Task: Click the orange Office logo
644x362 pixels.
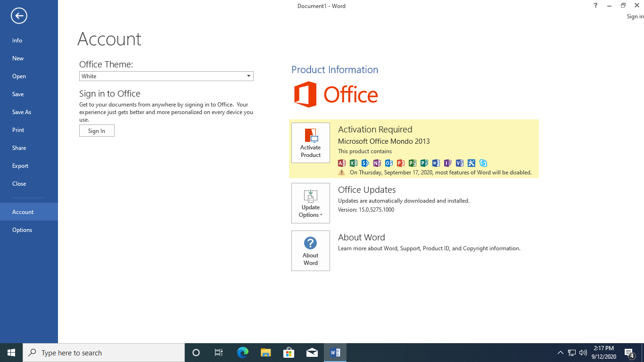Action: pos(336,94)
